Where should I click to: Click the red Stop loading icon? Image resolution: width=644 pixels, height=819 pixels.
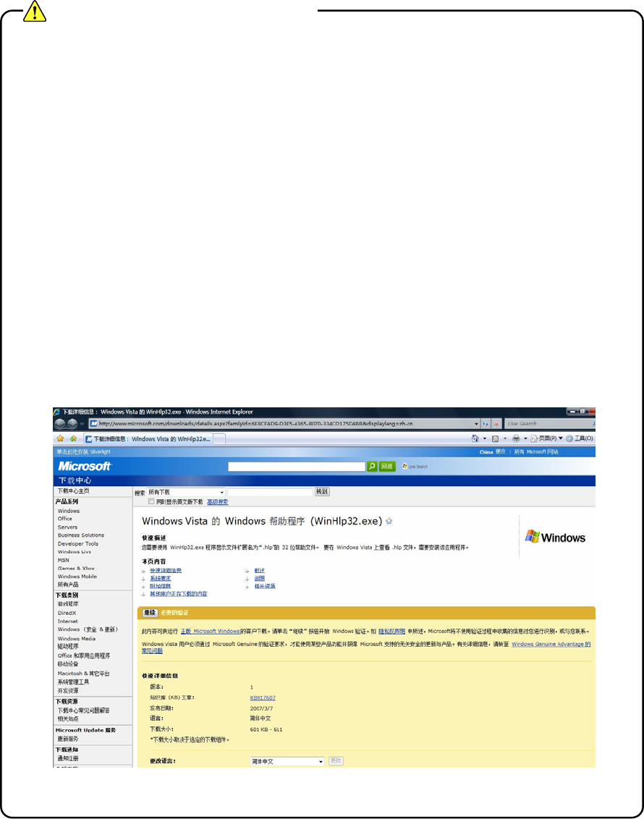496,423
